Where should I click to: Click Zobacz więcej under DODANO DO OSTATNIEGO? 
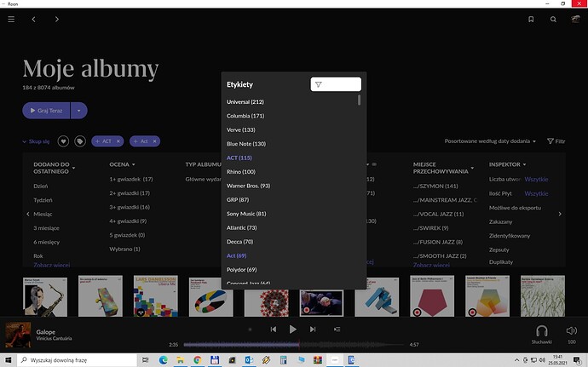coord(51,265)
